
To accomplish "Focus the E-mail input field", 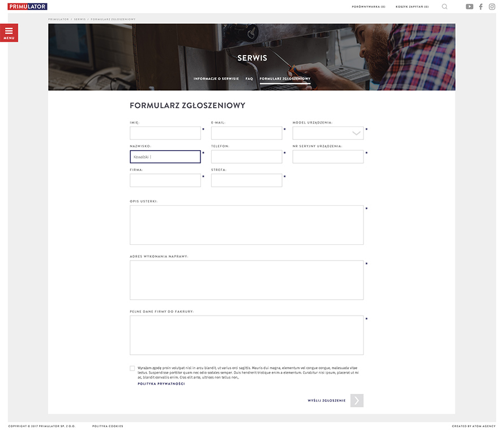I will click(246, 133).
